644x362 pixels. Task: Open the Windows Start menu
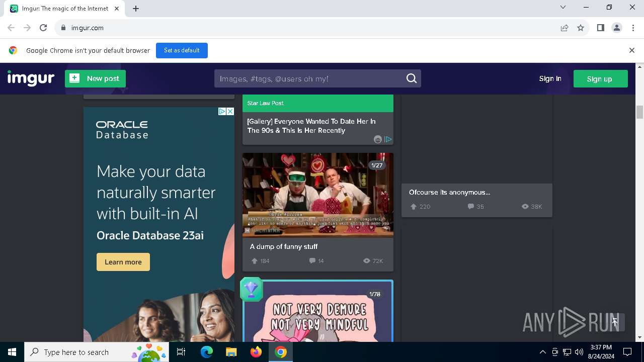tap(12, 352)
